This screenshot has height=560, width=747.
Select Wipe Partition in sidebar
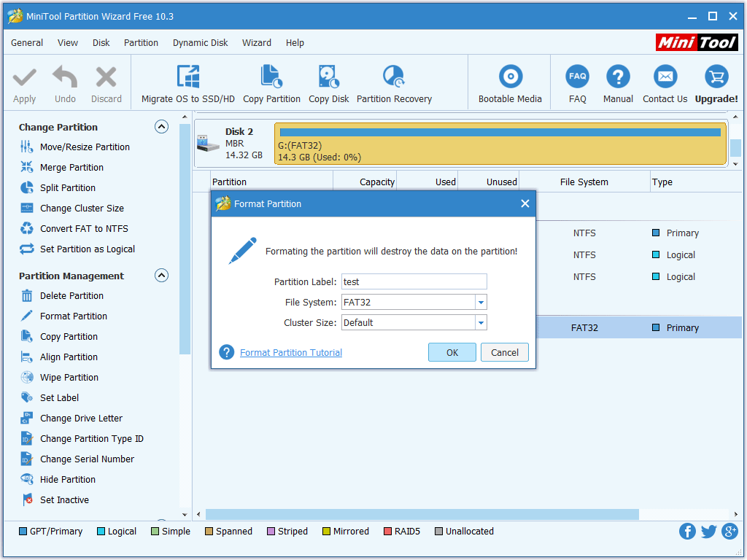coord(69,377)
